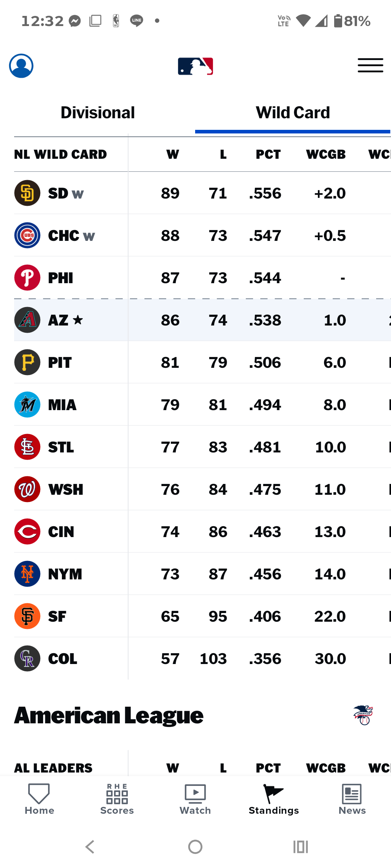This screenshot has height=868, width=391.
Task: Open the MIA team link
Action: [x=62, y=405]
